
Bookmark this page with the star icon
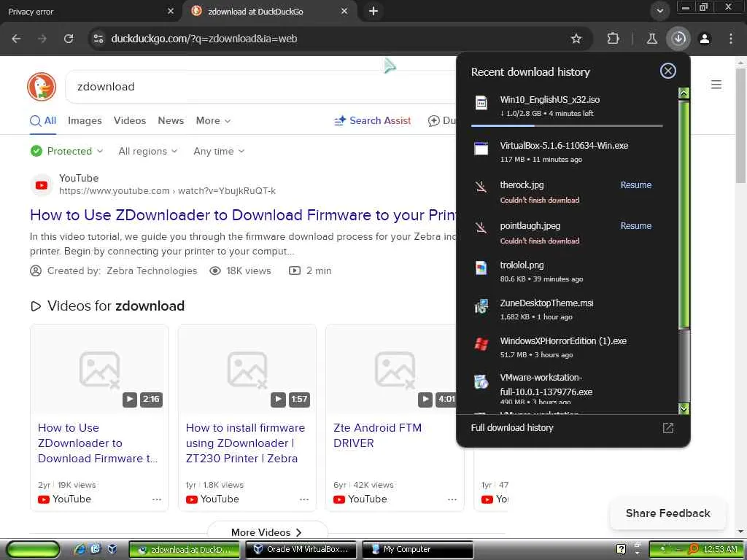pyautogui.click(x=576, y=39)
